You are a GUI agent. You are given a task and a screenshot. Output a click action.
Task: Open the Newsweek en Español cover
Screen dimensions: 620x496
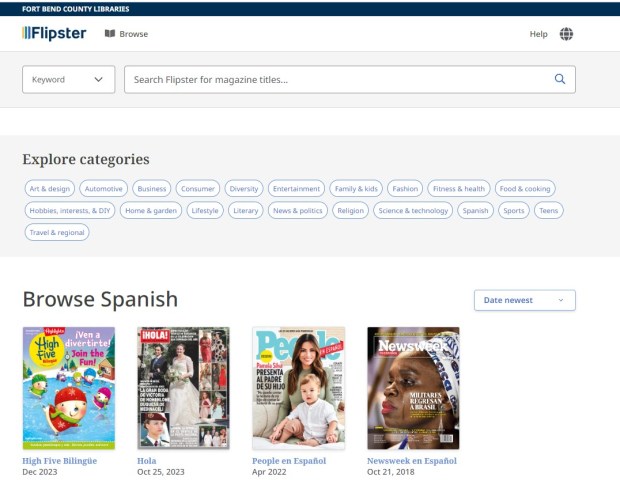[x=413, y=388]
